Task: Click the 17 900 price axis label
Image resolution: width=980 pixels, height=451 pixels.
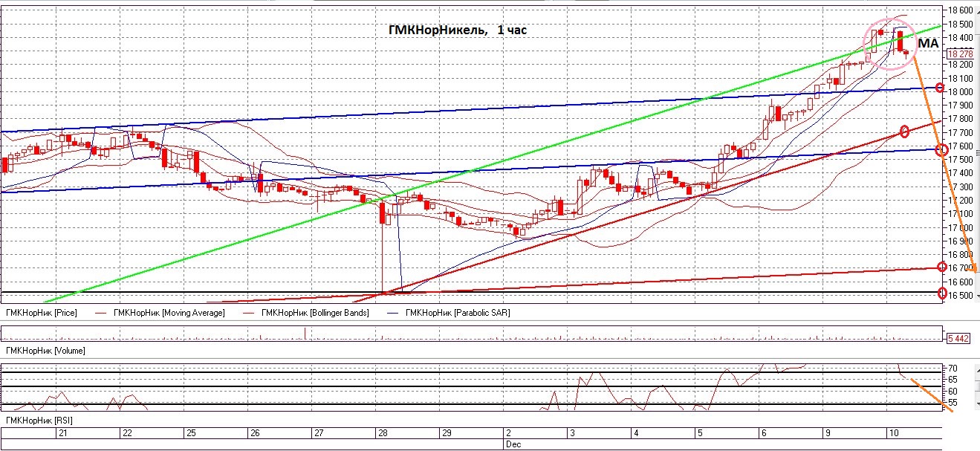Action: (x=960, y=105)
